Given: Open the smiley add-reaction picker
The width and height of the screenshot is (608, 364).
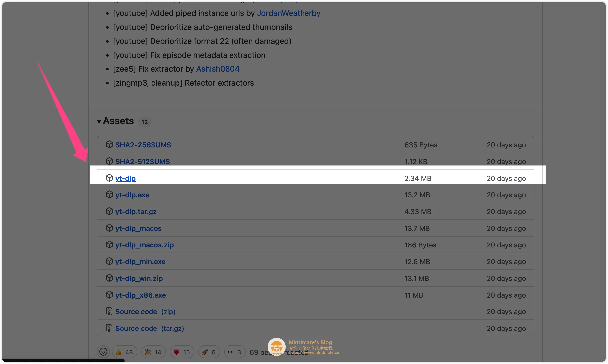Looking at the screenshot, I should pos(103,352).
